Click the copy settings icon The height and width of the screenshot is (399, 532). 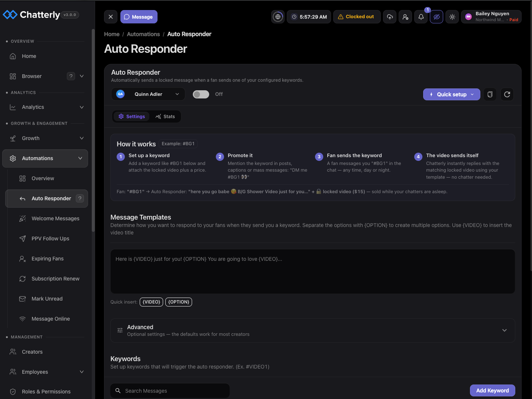click(490, 94)
